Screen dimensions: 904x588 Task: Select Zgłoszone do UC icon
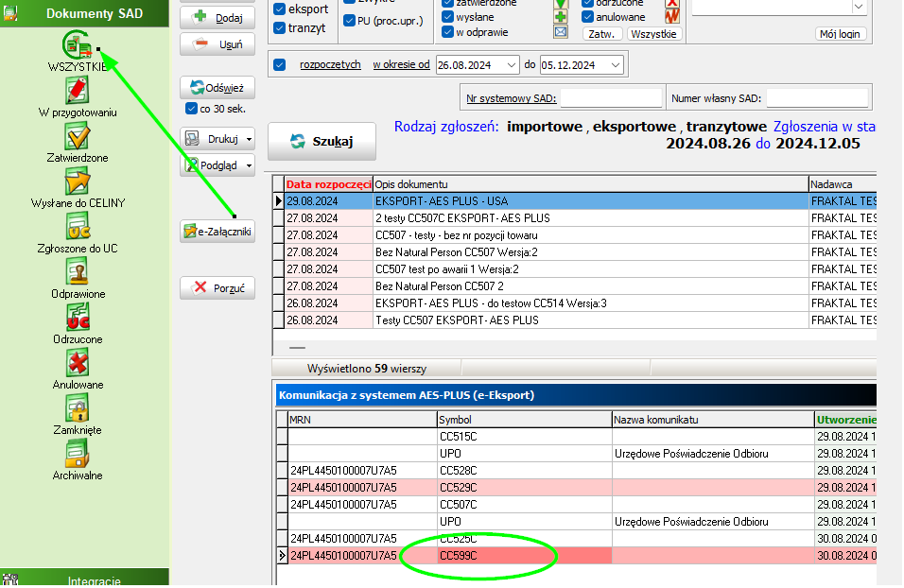78,227
